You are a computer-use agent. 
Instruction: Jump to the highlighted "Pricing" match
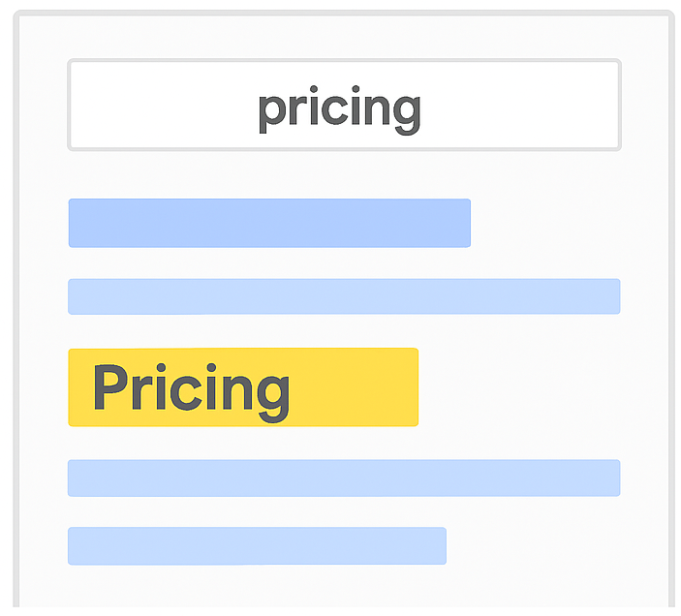(x=242, y=387)
